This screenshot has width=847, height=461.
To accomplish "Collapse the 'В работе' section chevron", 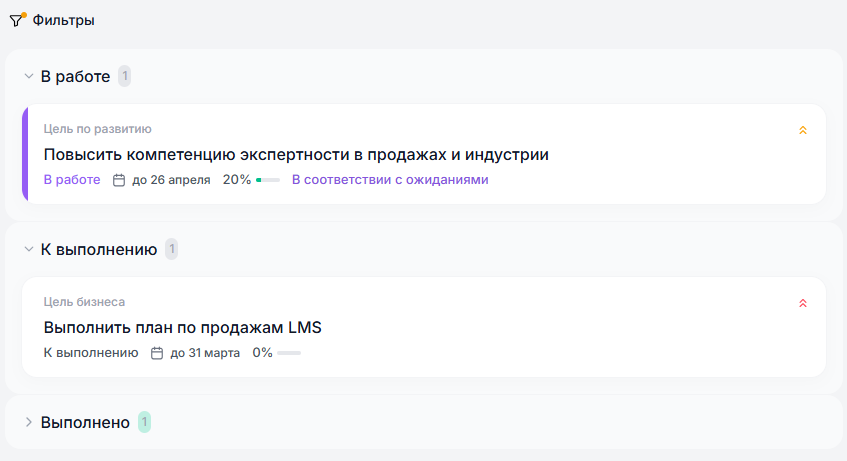I will click(28, 76).
